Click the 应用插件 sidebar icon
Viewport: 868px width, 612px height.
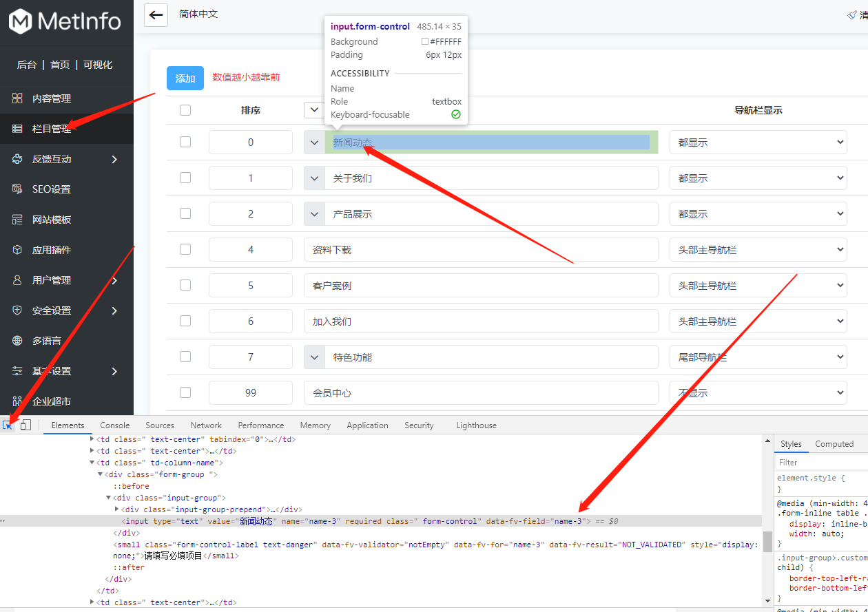(17, 250)
